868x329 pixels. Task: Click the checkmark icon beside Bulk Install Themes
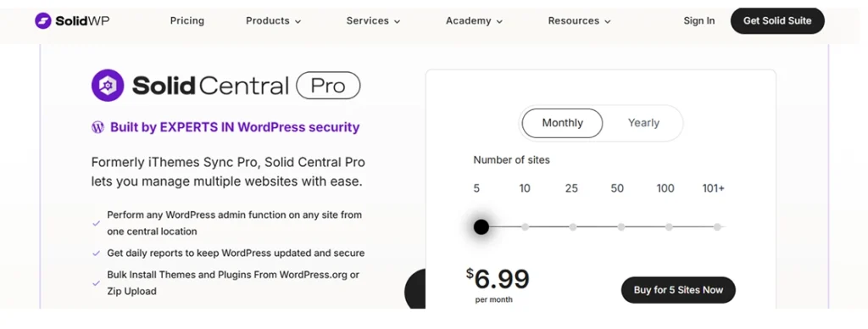pyautogui.click(x=97, y=283)
